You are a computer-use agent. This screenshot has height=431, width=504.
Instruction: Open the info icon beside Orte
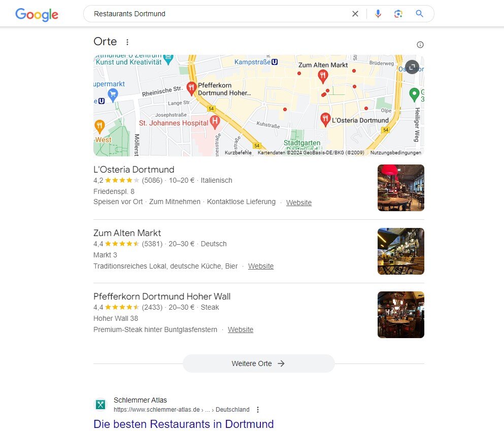(420, 45)
